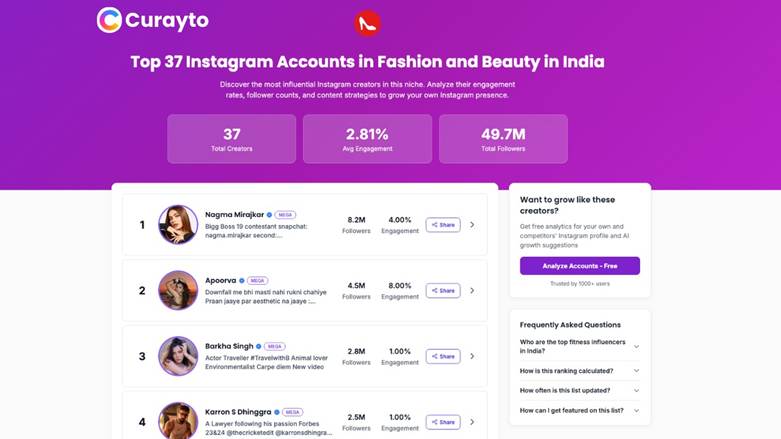
Task: Click Analyze Accounts - Free button
Action: [x=579, y=266]
